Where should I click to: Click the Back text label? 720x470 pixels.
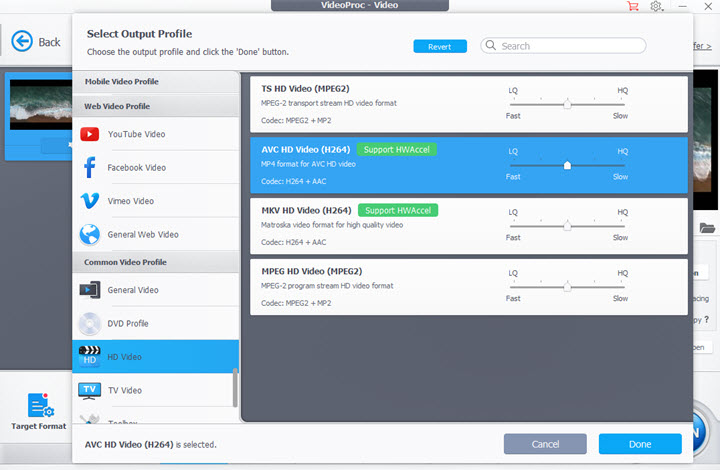[49, 42]
